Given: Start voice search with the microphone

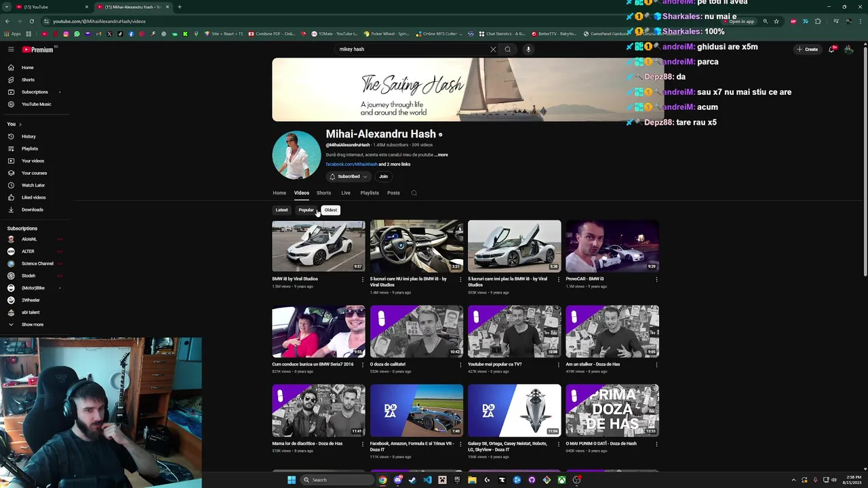Looking at the screenshot, I should point(528,49).
